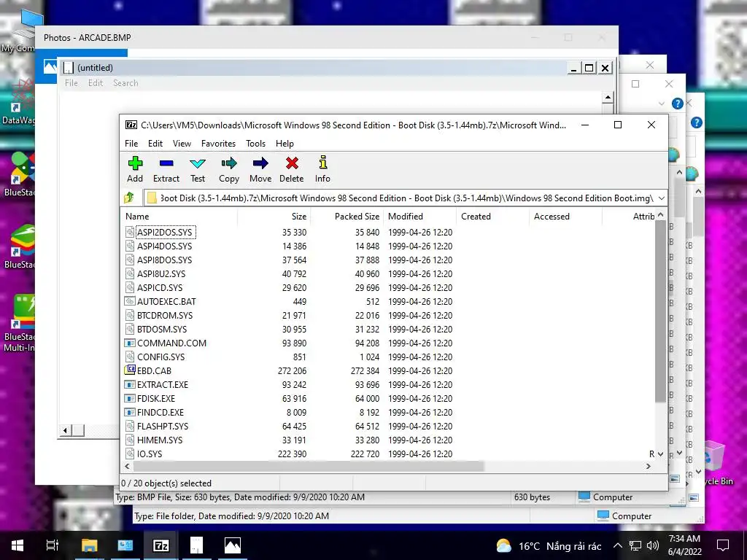
Task: Select the ASPI4DOS.SYS file
Action: (x=165, y=246)
